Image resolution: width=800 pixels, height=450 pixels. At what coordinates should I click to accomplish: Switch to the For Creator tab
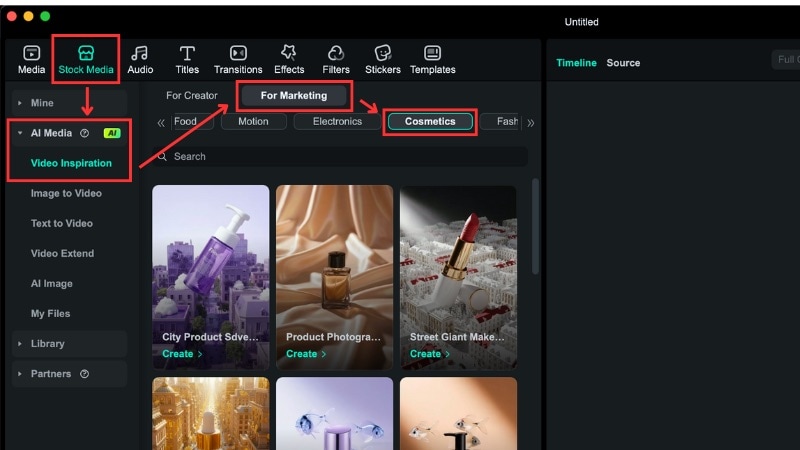click(192, 95)
